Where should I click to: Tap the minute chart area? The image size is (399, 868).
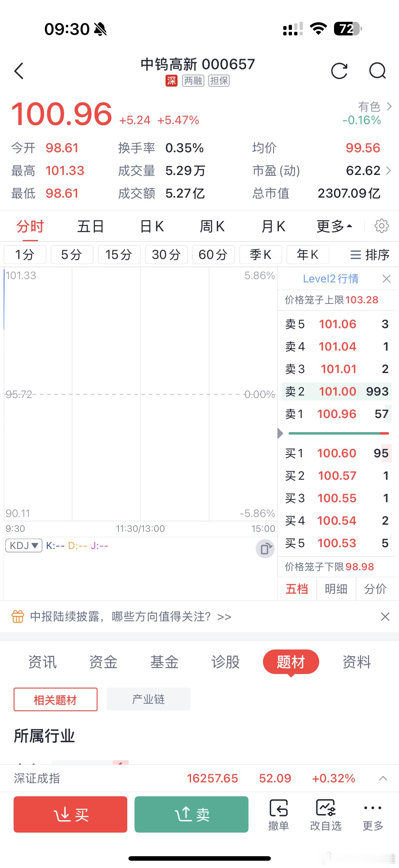click(140, 394)
